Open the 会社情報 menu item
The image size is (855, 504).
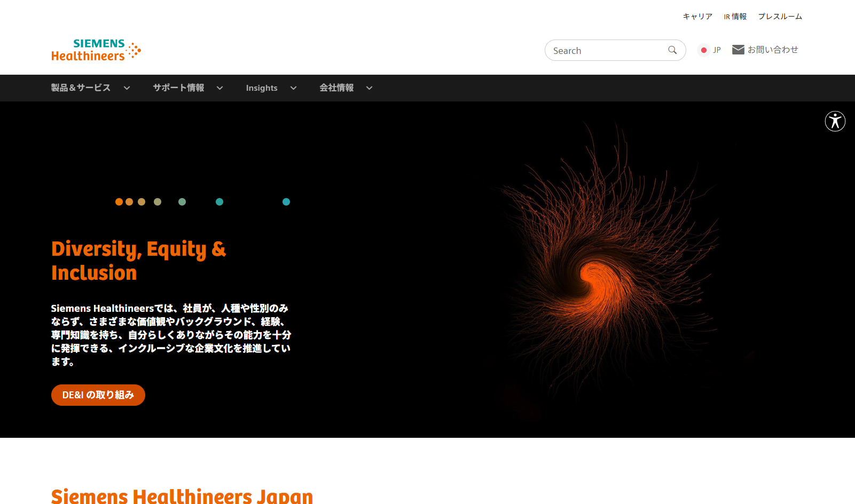coord(336,88)
